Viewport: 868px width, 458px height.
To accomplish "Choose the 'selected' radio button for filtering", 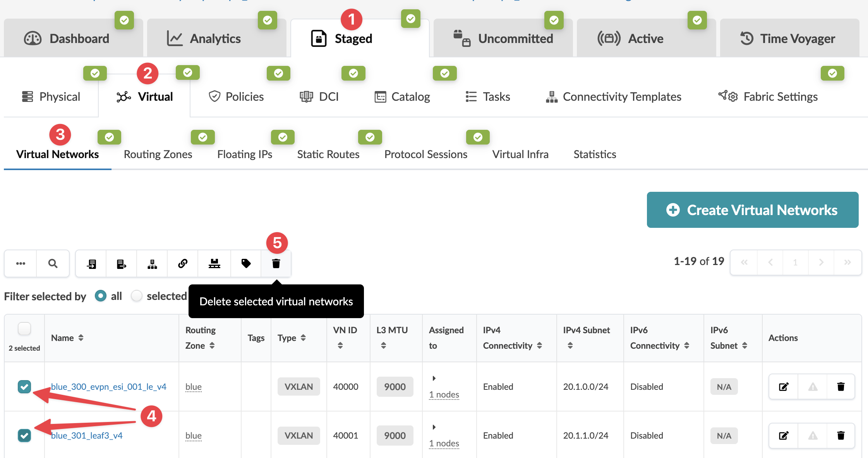I will click(x=137, y=296).
